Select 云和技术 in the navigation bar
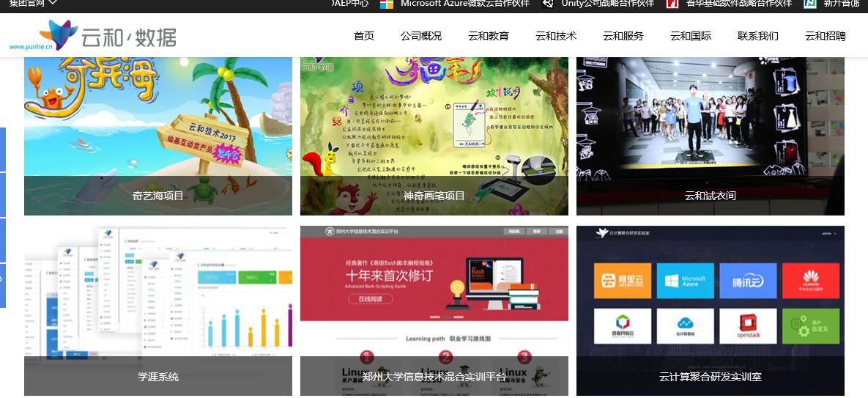 (x=556, y=36)
